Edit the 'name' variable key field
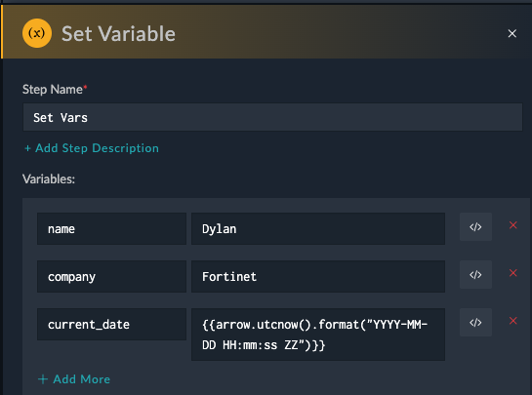 111,229
